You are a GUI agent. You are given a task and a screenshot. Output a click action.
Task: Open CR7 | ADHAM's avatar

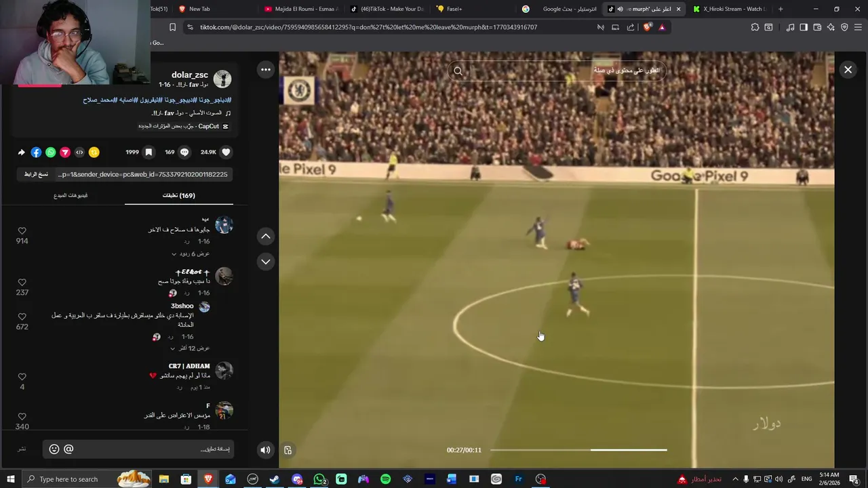(224, 371)
